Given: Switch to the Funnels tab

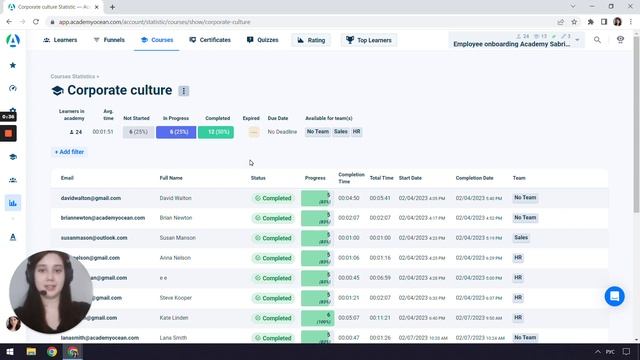Looking at the screenshot, I should [109, 40].
